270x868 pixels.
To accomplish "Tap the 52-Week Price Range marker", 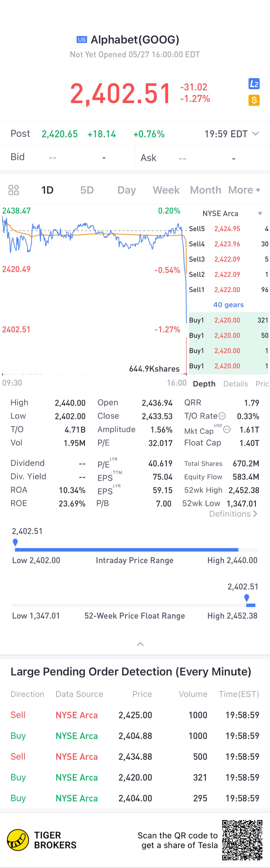I will tap(247, 597).
